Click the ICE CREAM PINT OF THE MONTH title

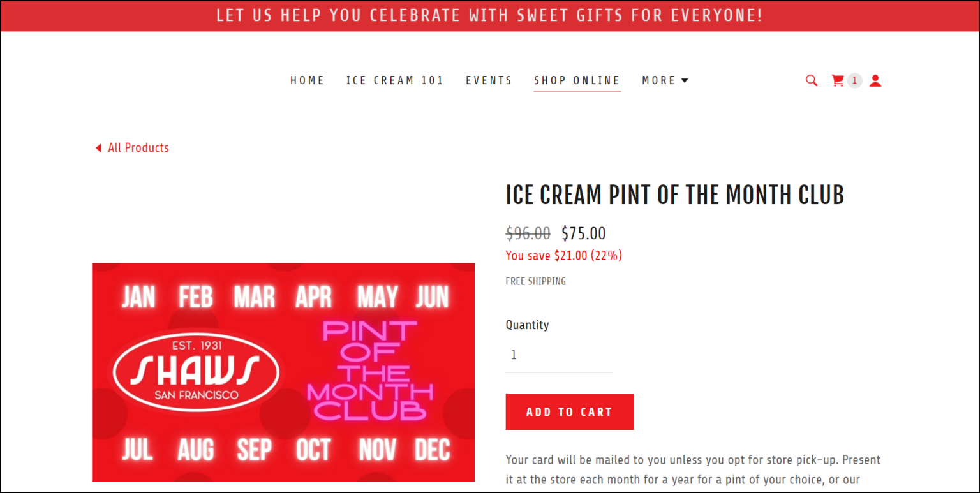click(x=674, y=195)
